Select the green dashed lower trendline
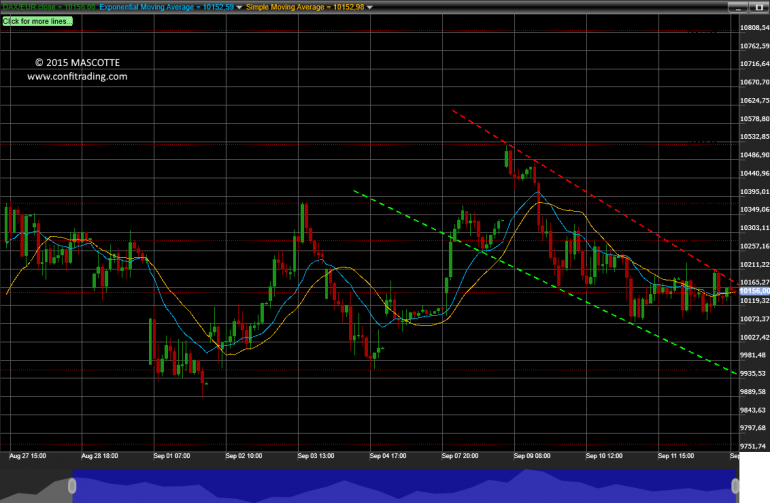 pyautogui.click(x=545, y=282)
